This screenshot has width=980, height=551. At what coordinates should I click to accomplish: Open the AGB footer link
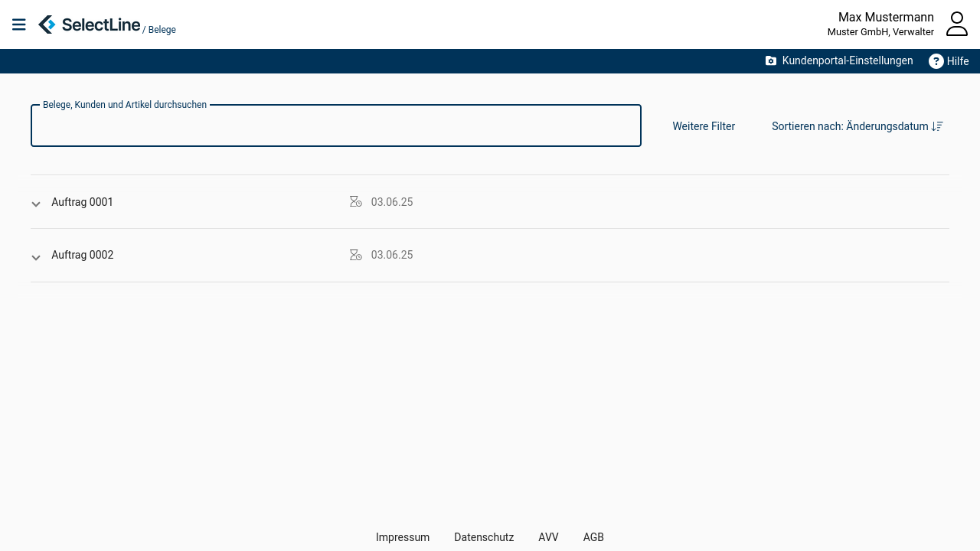(x=593, y=537)
